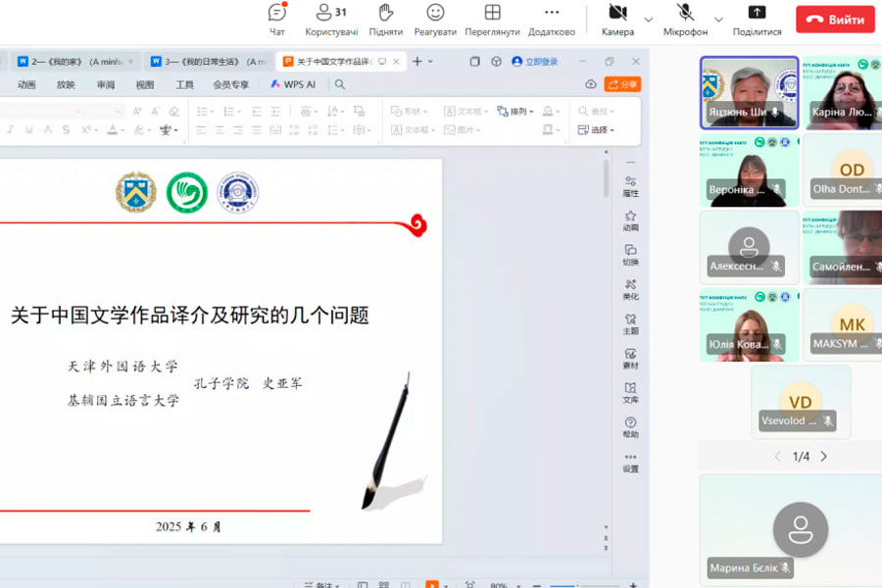The image size is (882, 588).
Task: Open the 属性 properties sidebar panel
Action: click(x=630, y=185)
